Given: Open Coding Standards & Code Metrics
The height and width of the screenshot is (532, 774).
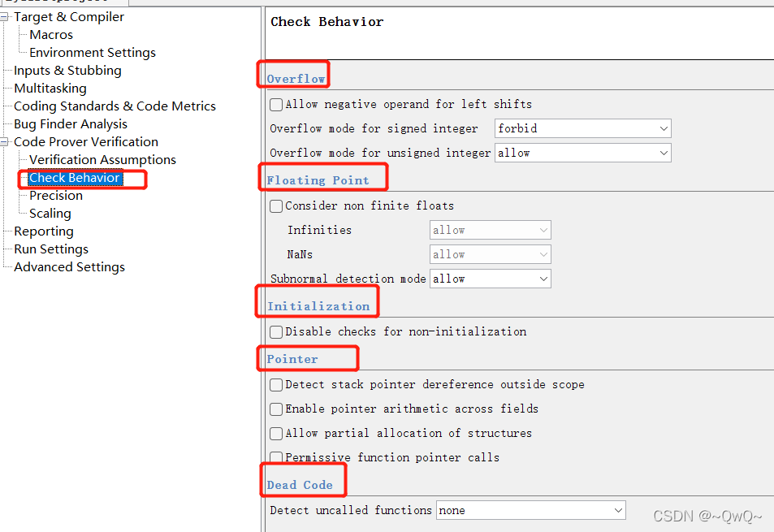Looking at the screenshot, I should [115, 106].
